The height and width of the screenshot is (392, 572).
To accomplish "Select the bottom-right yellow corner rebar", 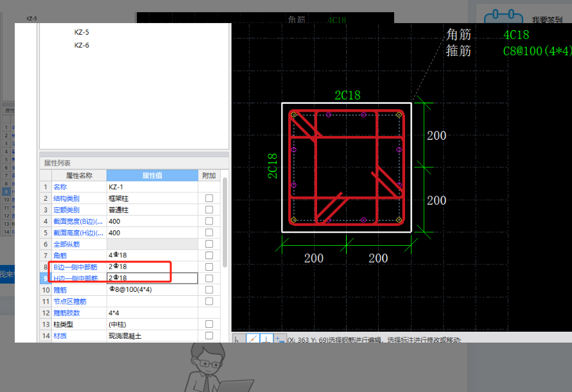I will [399, 219].
